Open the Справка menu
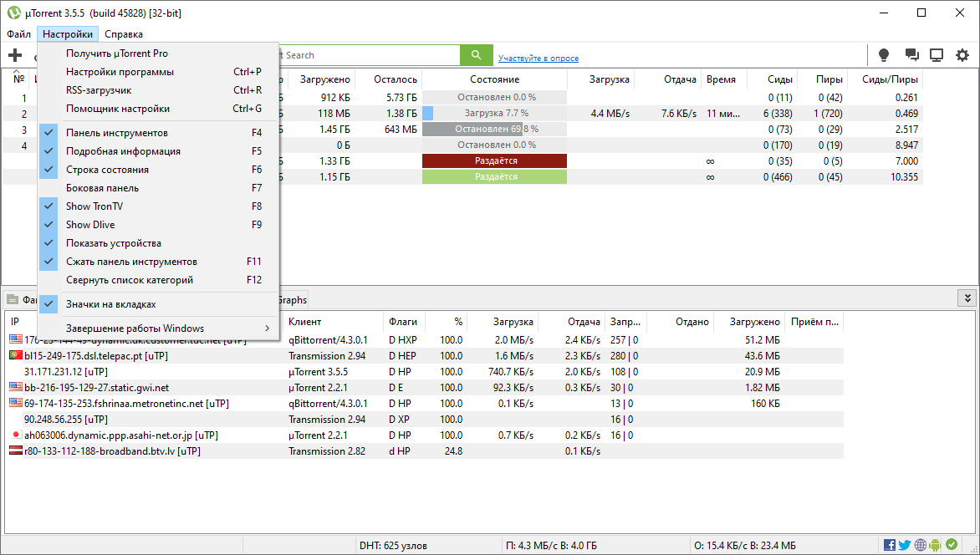This screenshot has width=980, height=555. pos(124,34)
